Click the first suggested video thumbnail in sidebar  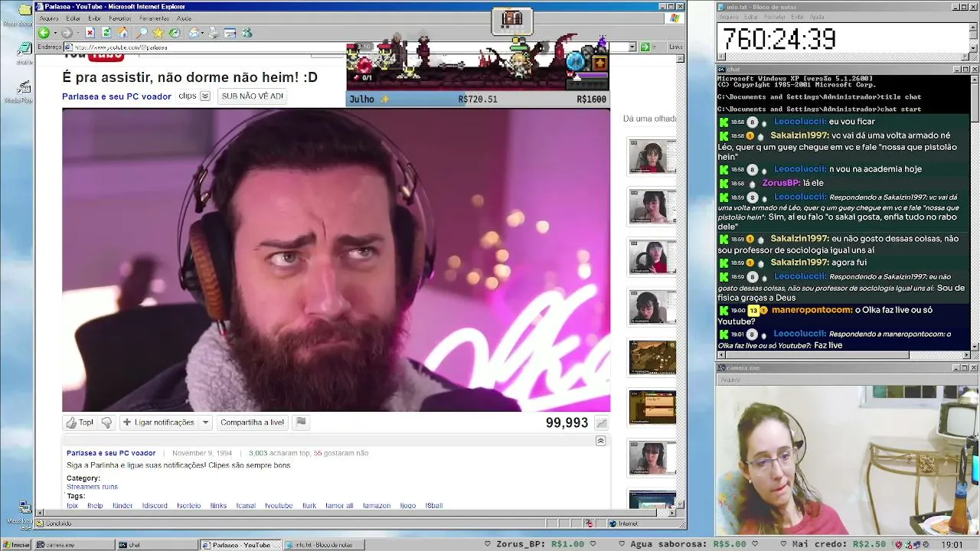coord(652,156)
